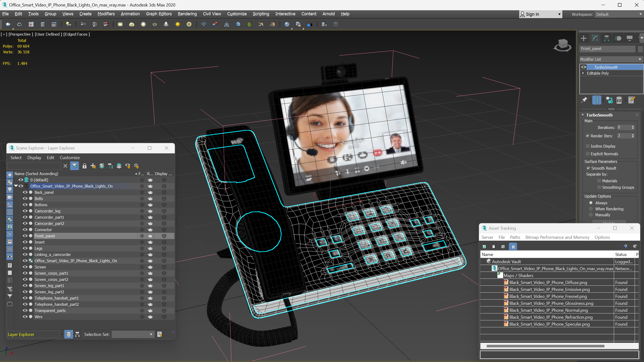The width and height of the screenshot is (644, 362).
Task: Toggle Render Iters checkbox
Action: tap(587, 136)
